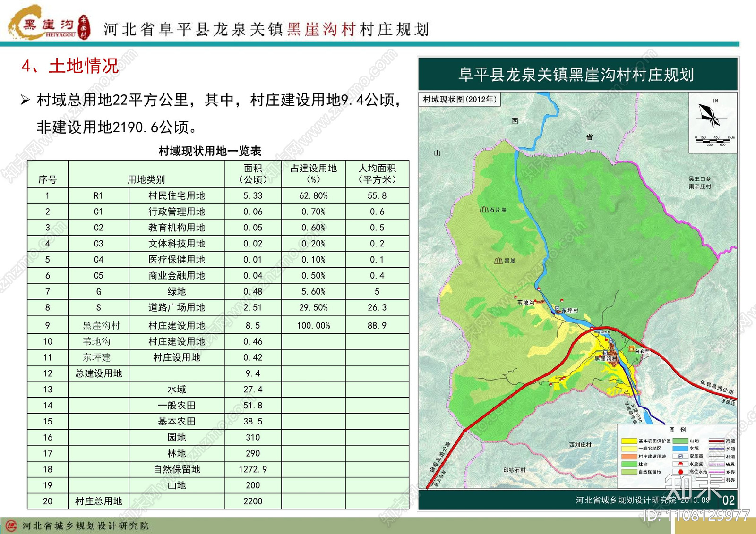Viewport: 756px width, 534px height.
Task: Click the 医疗保健用地 cell
Action: [x=177, y=260]
